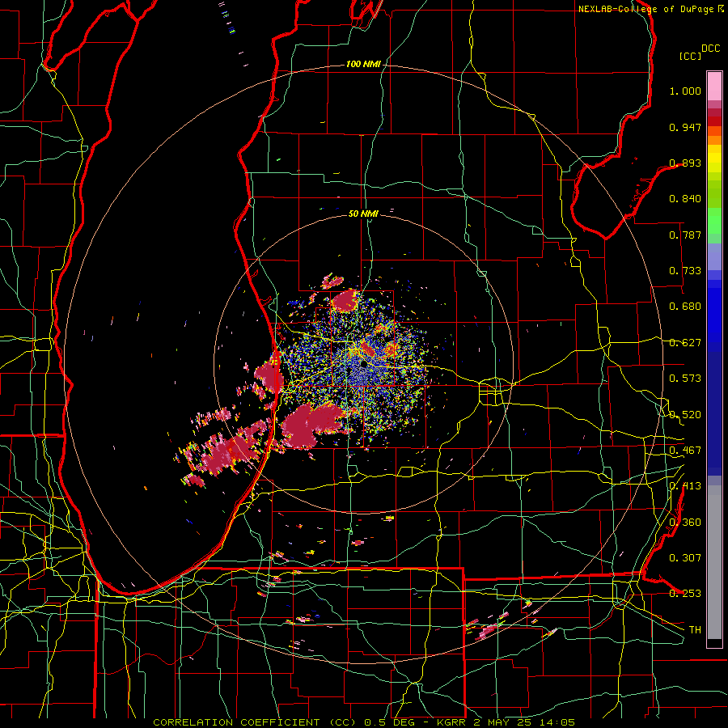
Task: Click the 0.360 legend value
Action: tap(685, 523)
